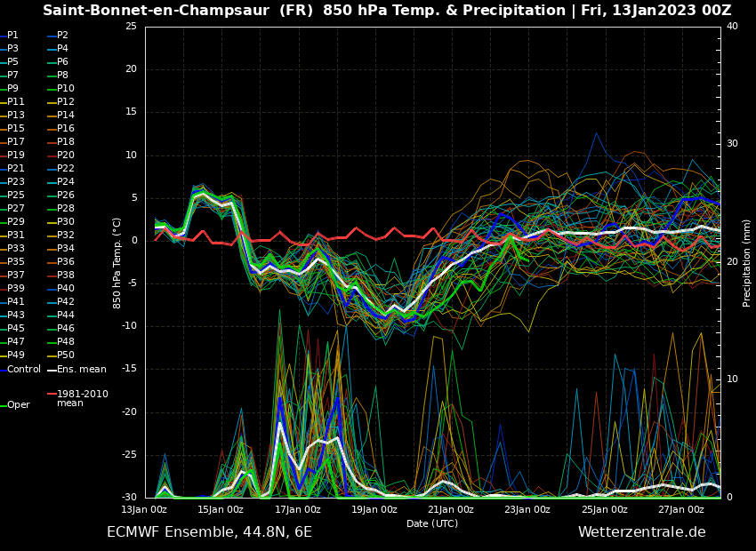Select the Oper legend entry
The height and width of the screenshot is (551, 756).
tap(19, 405)
